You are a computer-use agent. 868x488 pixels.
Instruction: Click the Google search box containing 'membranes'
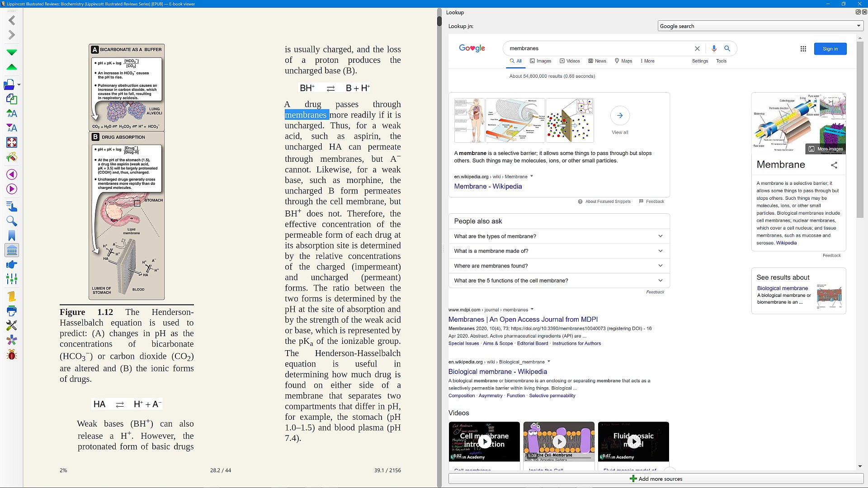597,48
